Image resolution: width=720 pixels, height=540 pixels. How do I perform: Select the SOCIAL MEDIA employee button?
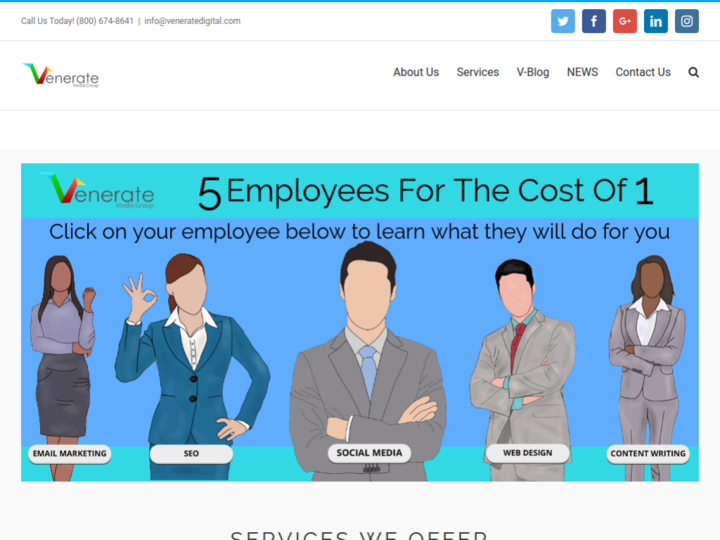369,453
